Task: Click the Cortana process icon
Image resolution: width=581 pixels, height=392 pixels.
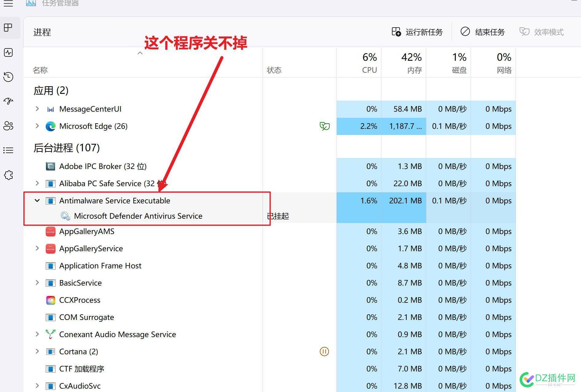Action: (x=51, y=352)
